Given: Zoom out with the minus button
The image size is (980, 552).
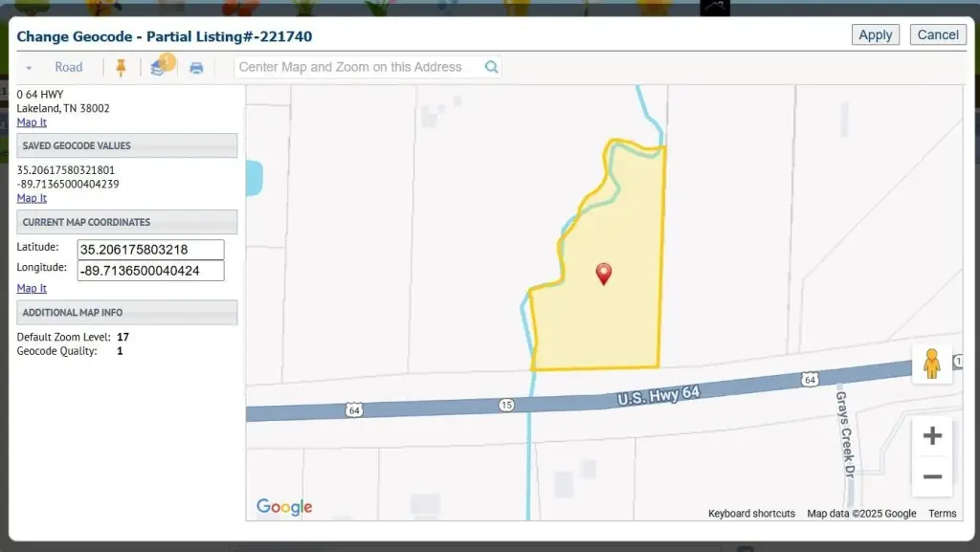Looking at the screenshot, I should (x=932, y=476).
